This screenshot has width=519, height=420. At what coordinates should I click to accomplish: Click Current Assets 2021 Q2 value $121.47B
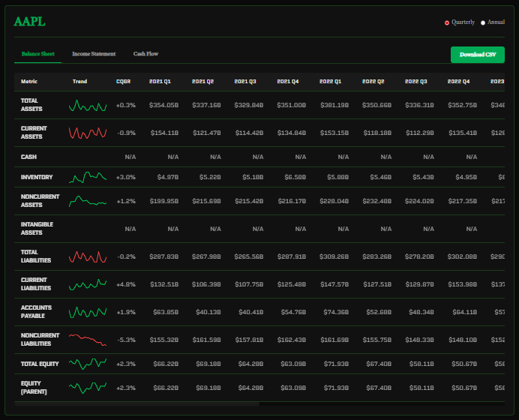207,133
